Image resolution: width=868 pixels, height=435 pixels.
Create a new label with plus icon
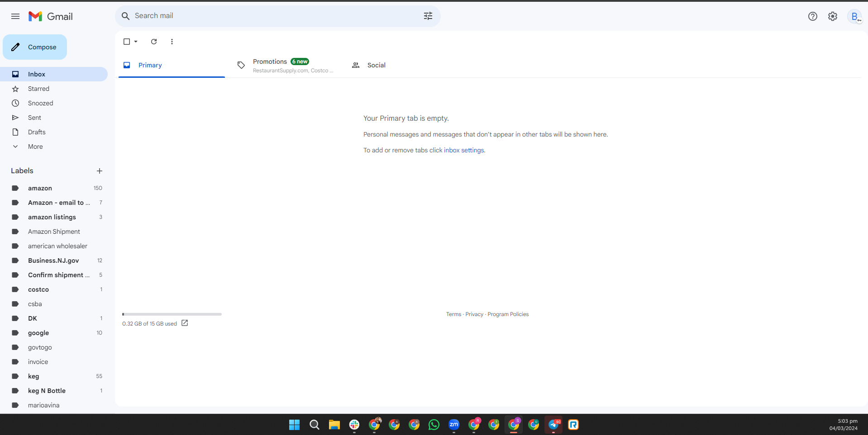click(100, 171)
